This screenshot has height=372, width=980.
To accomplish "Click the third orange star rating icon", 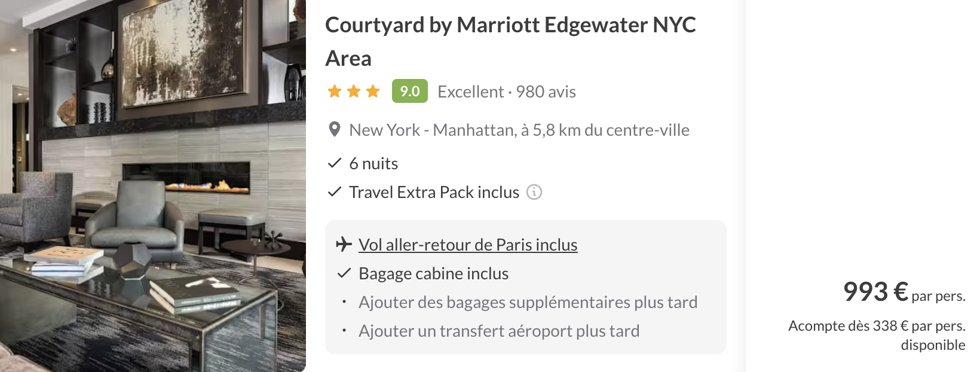I will click(373, 91).
